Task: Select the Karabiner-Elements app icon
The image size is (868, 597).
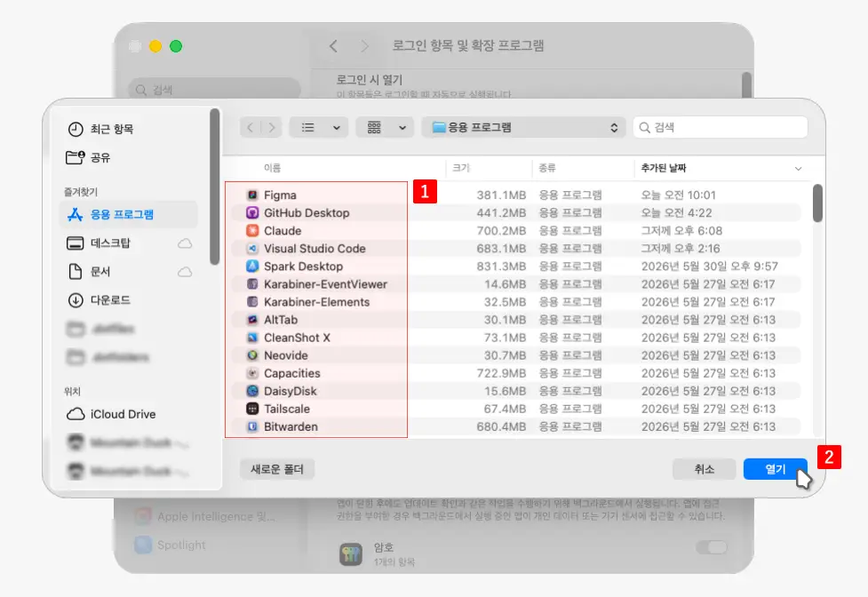Action: pyautogui.click(x=252, y=301)
